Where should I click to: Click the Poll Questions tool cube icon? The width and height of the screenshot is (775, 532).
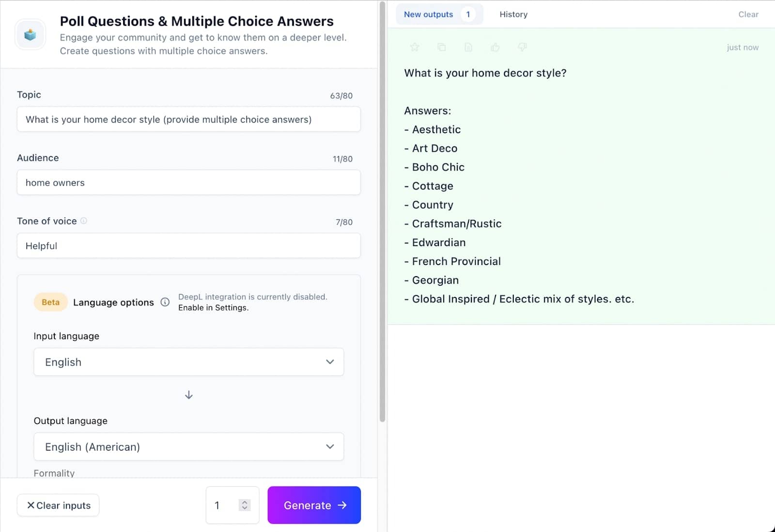(x=30, y=34)
